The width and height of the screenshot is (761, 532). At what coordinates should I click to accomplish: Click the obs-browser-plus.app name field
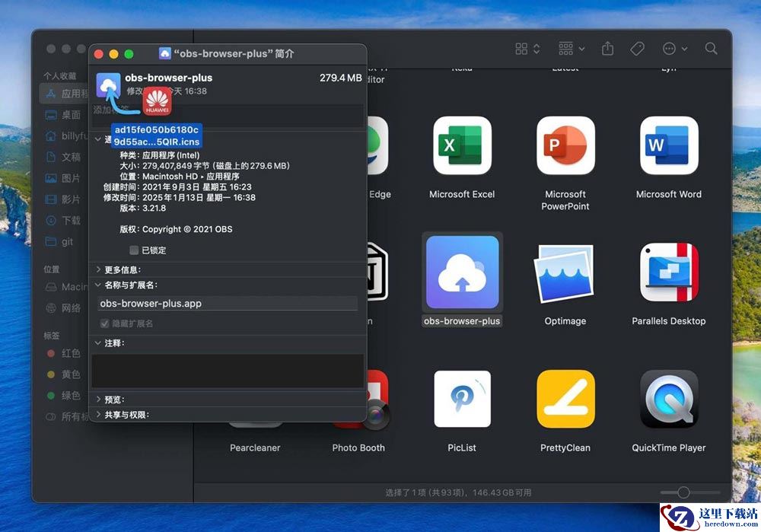click(227, 304)
